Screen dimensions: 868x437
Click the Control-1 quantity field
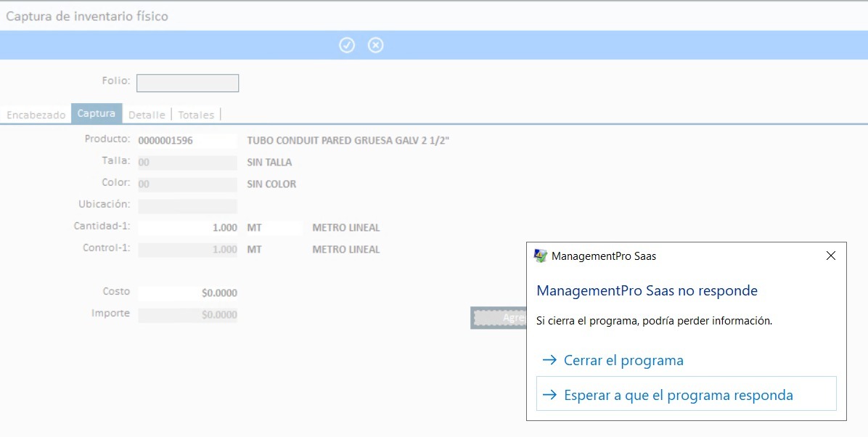[x=187, y=250]
